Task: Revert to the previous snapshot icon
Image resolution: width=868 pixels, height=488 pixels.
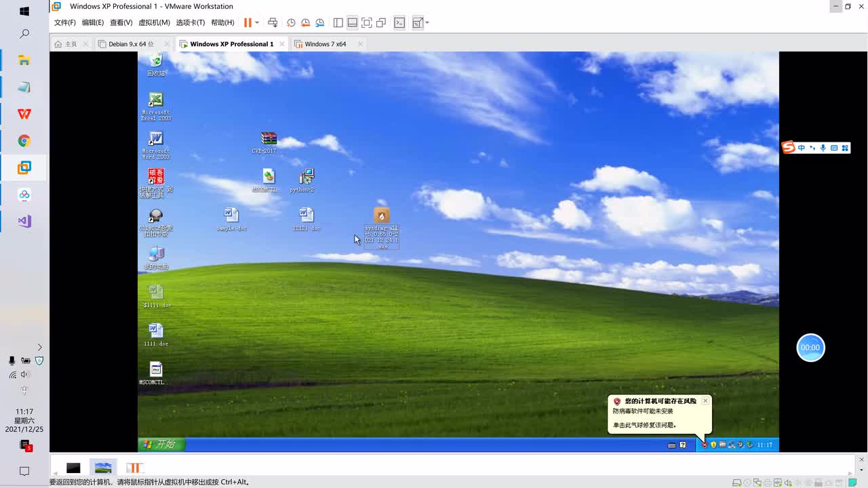Action: pos(305,22)
